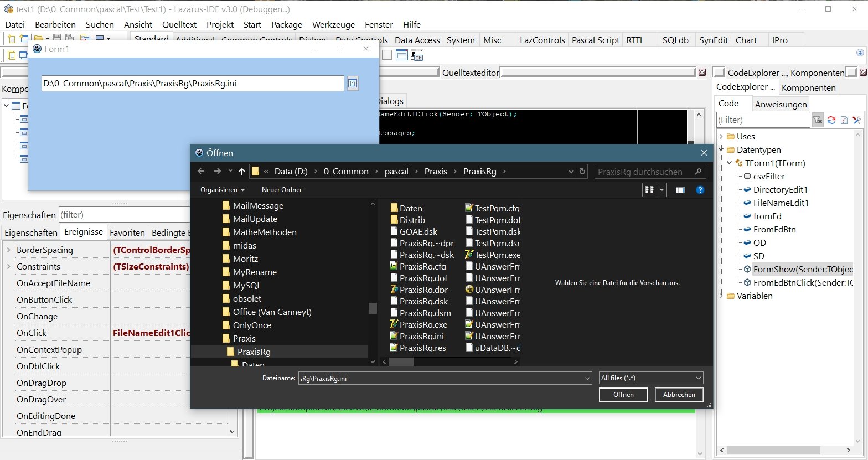Open the Projekt menu
Image resolution: width=868 pixels, height=460 pixels.
click(x=220, y=24)
